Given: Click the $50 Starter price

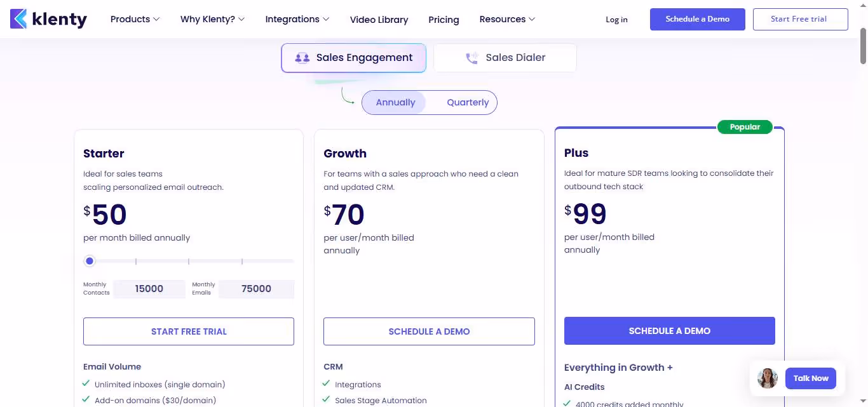Looking at the screenshot, I should (105, 215).
